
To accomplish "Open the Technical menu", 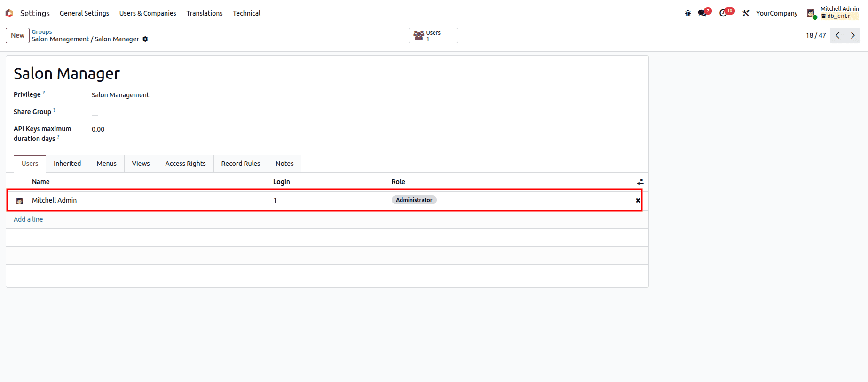I will pos(246,13).
